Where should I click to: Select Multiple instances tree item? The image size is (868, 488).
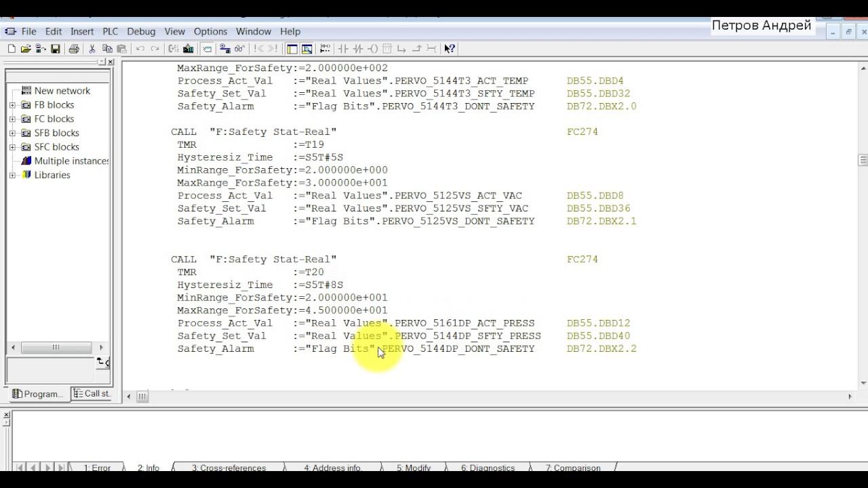click(x=71, y=161)
